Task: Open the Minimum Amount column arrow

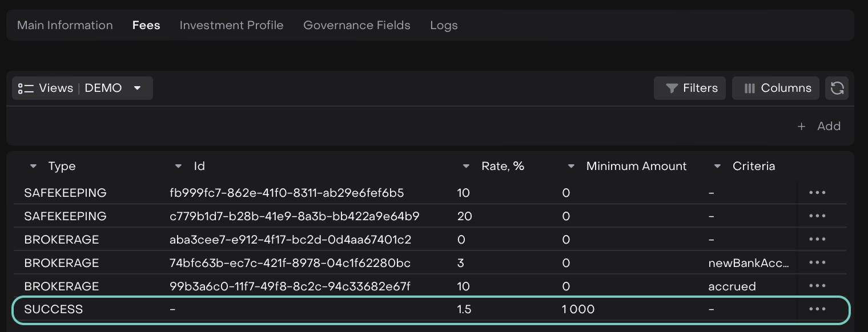Action: click(x=571, y=167)
